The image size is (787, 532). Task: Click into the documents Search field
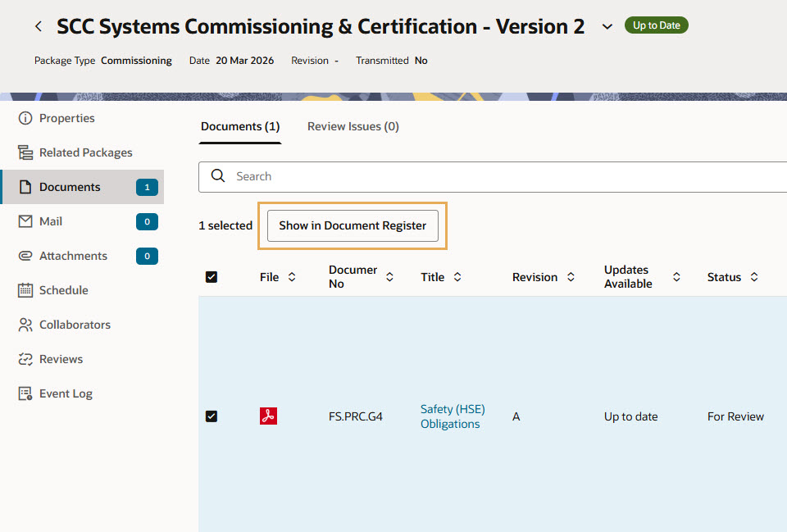coord(492,176)
